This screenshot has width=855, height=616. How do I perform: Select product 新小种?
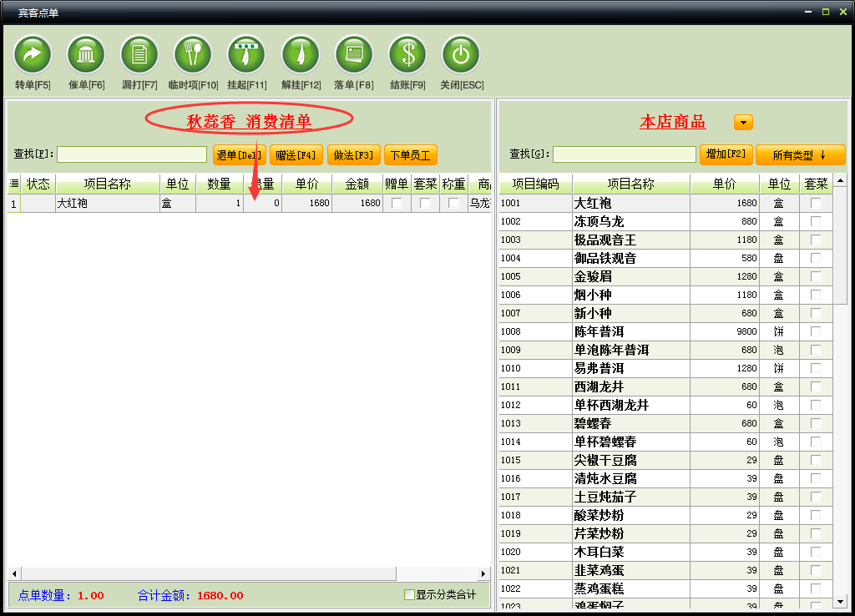[x=665, y=313]
